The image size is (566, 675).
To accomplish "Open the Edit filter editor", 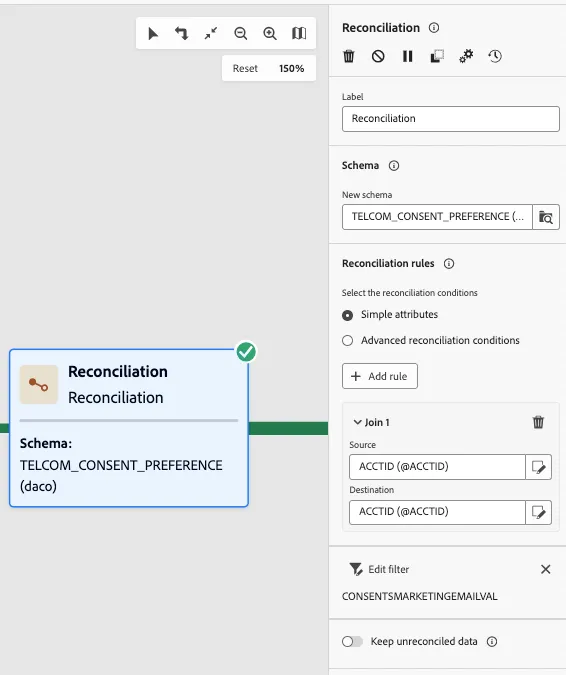I will (x=379, y=570).
